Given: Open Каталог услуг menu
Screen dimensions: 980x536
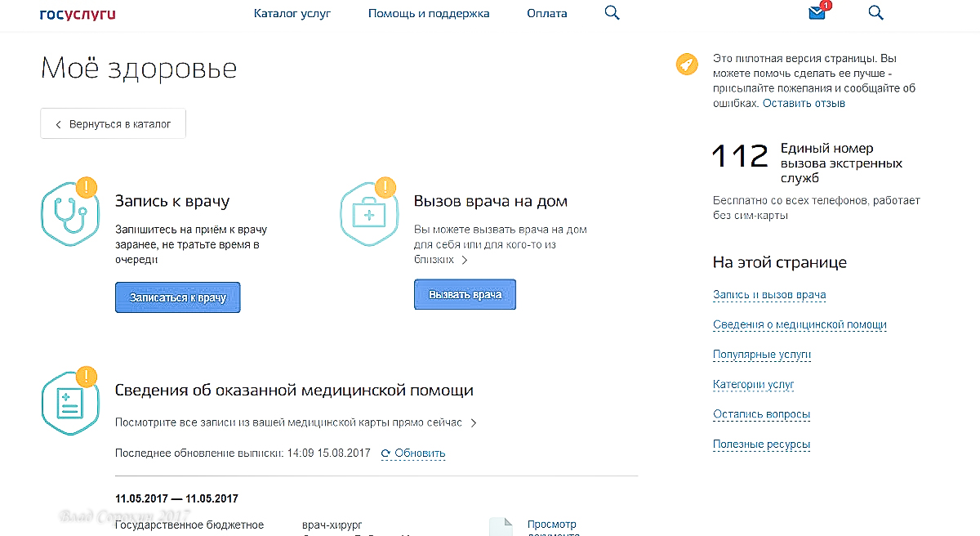Looking at the screenshot, I should pos(292,14).
